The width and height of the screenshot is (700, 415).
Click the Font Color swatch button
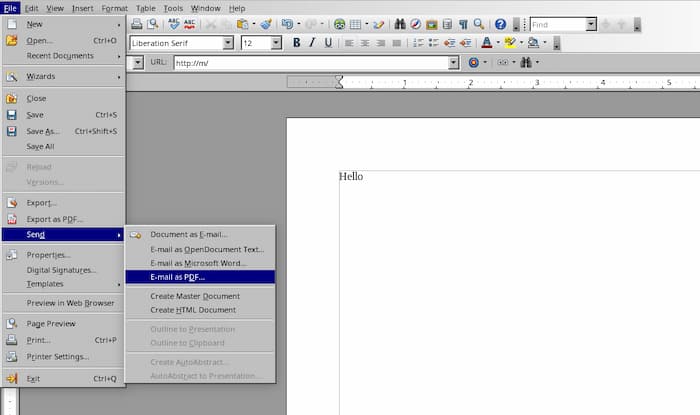coord(486,43)
